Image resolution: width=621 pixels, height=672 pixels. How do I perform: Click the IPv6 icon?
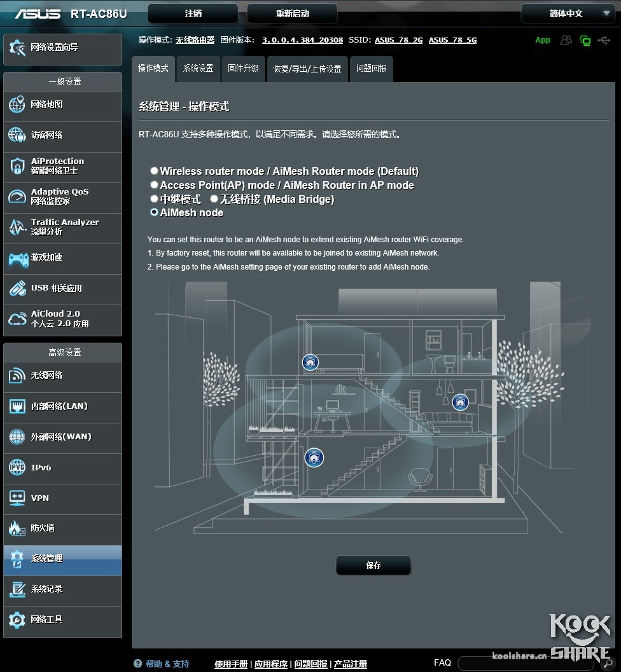coord(17,467)
